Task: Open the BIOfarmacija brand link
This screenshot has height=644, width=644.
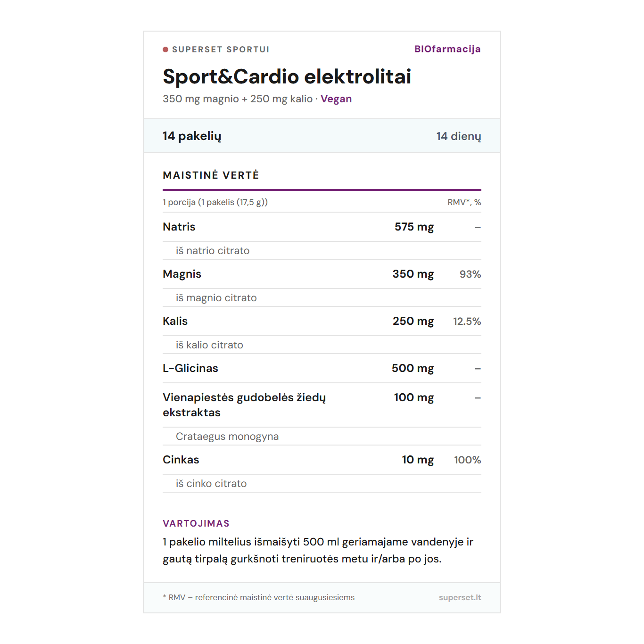Action: (x=447, y=49)
